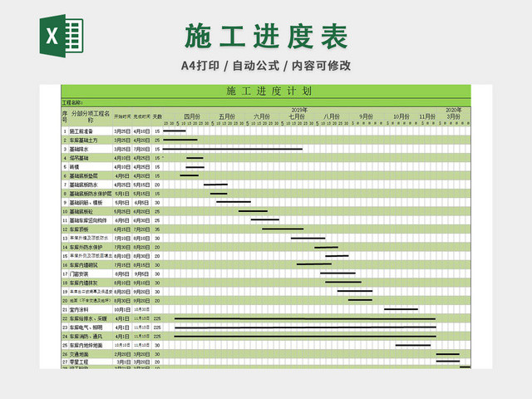Image resolution: width=532 pixels, height=399 pixels.
Task: Select the 车库顶板 task name cell
Action: pyautogui.click(x=91, y=229)
